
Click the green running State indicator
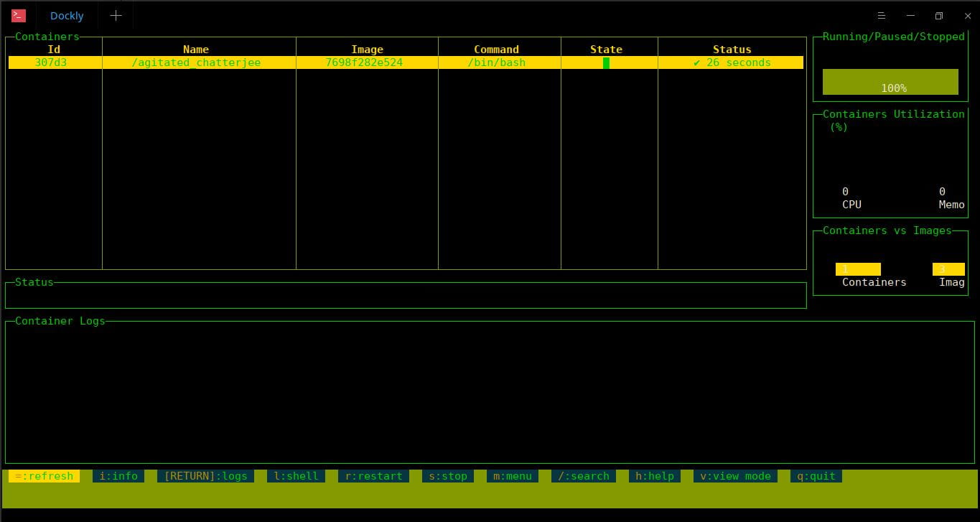tap(606, 62)
